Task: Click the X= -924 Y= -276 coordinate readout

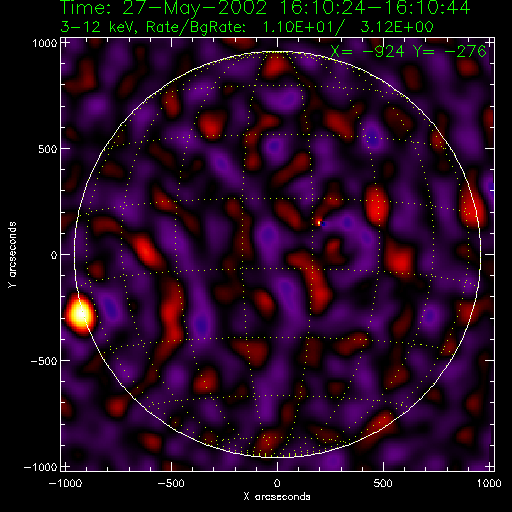Action: tap(408, 52)
